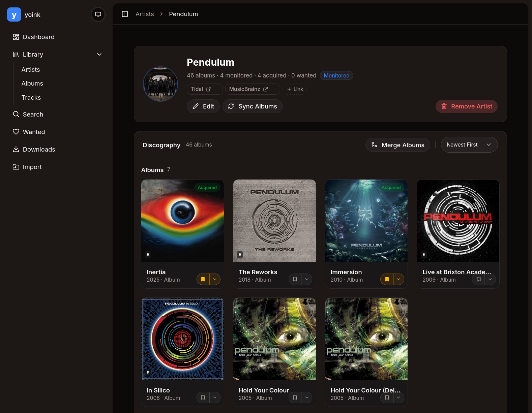This screenshot has width=532, height=413.
Task: Open the Newest First sort dropdown
Action: pyautogui.click(x=469, y=145)
